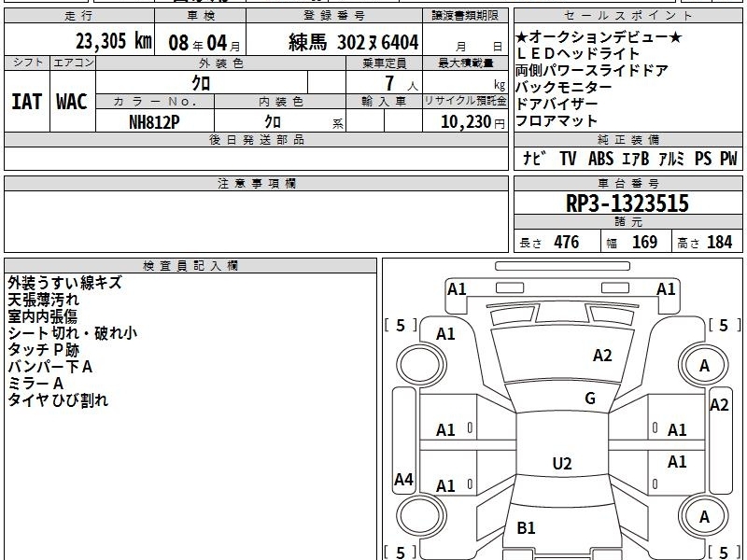Click the PS equipment entry
This screenshot has width=747, height=560.
703,158
